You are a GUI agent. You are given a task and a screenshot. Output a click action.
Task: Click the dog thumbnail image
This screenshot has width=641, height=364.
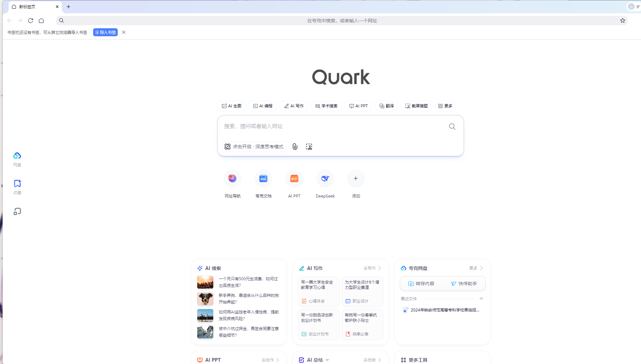click(205, 299)
